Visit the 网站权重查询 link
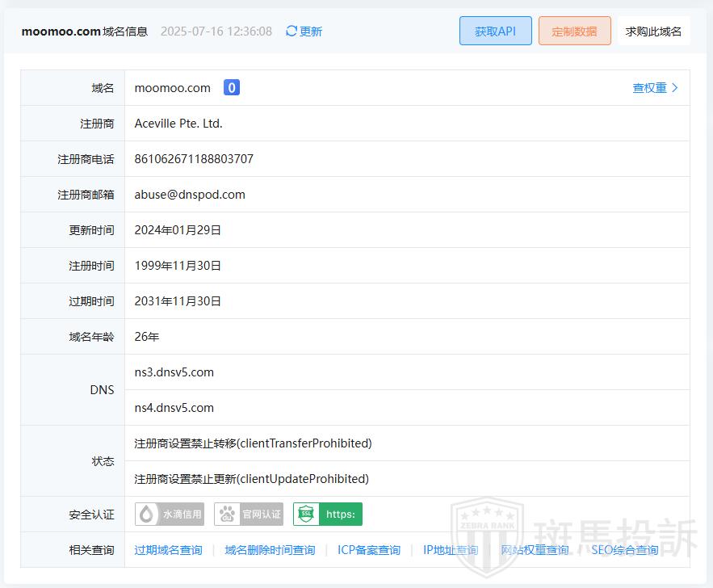 pos(535,550)
